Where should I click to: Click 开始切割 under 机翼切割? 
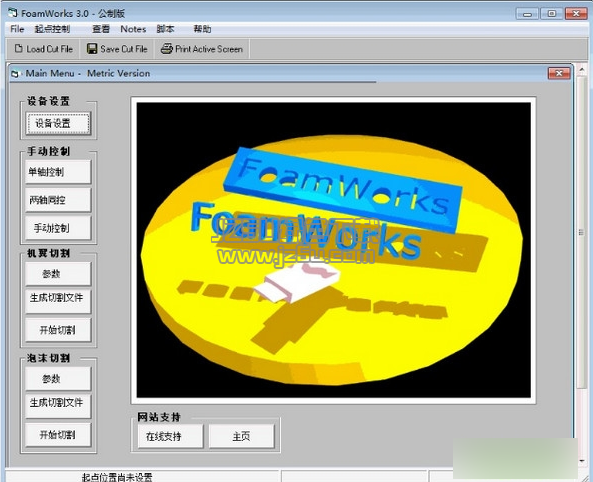[x=58, y=330]
